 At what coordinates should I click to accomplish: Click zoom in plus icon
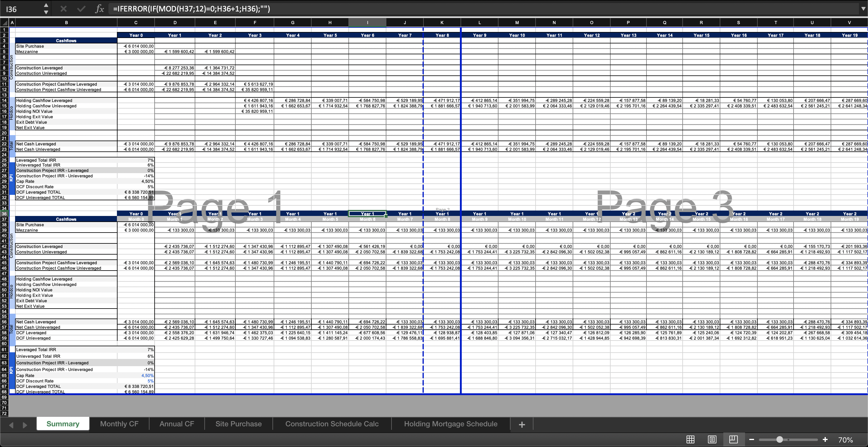click(x=825, y=439)
